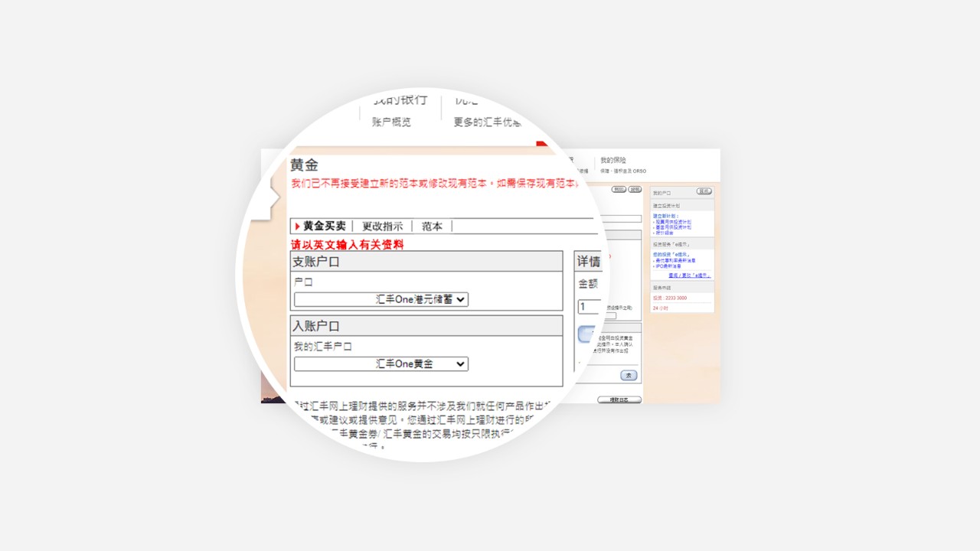This screenshot has width=980, height=551.
Task: Open the 汇丰One黄金 credit account dropdown
Action: (381, 364)
